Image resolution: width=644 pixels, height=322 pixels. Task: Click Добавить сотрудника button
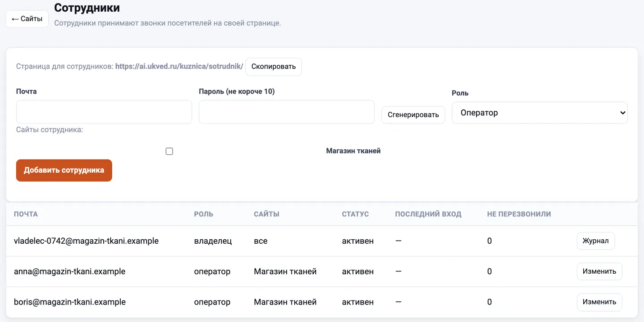[x=64, y=170]
